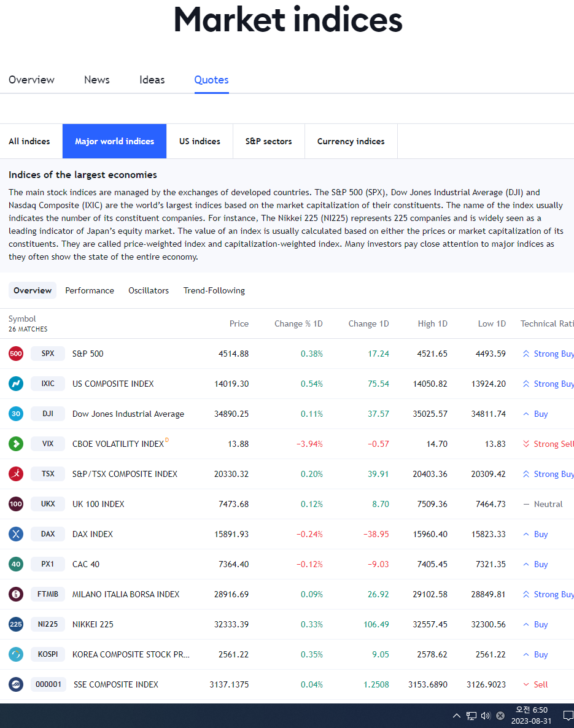Open the Dow Jones Industrial Average link
Image resolution: width=574 pixels, height=728 pixels.
point(128,414)
